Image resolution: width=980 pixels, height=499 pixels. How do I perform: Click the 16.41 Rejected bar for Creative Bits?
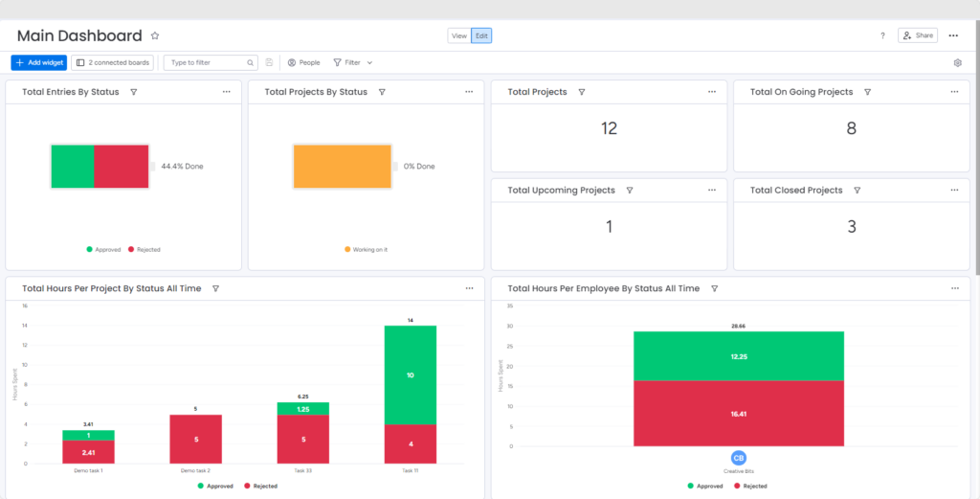tap(739, 414)
